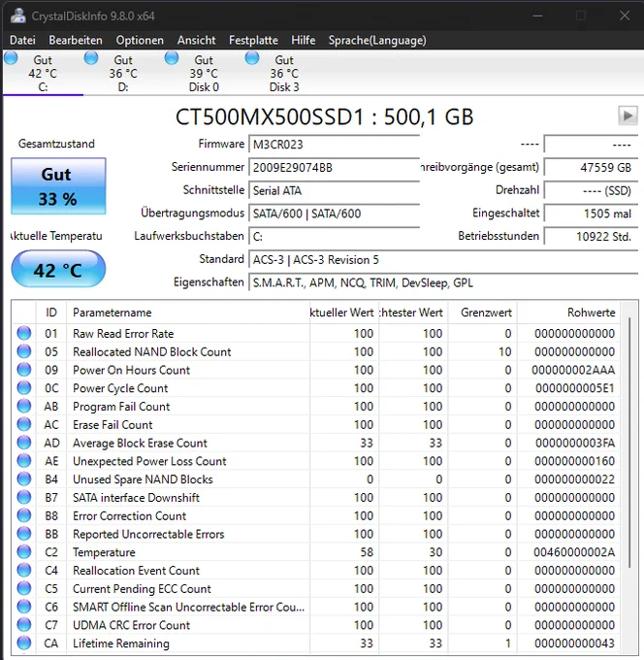
Task: Click the Drehzahl value ---- (SSD)
Action: pyautogui.click(x=591, y=190)
